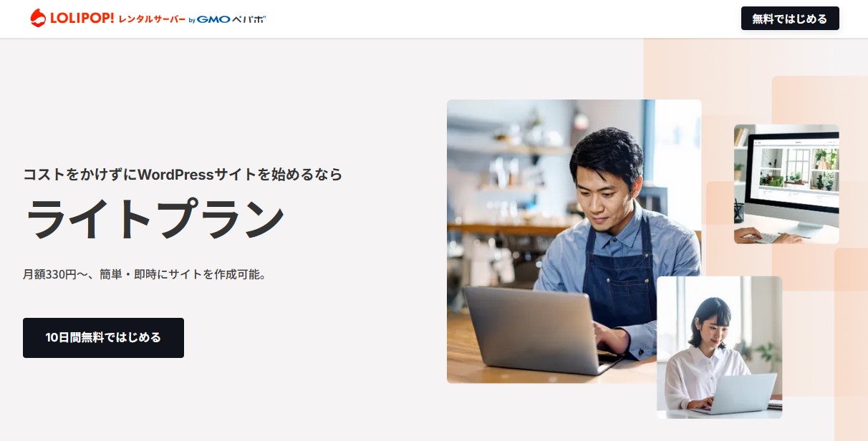Open the desktop monitor image
Image resolution: width=868 pixels, height=441 pixels.
click(x=786, y=184)
